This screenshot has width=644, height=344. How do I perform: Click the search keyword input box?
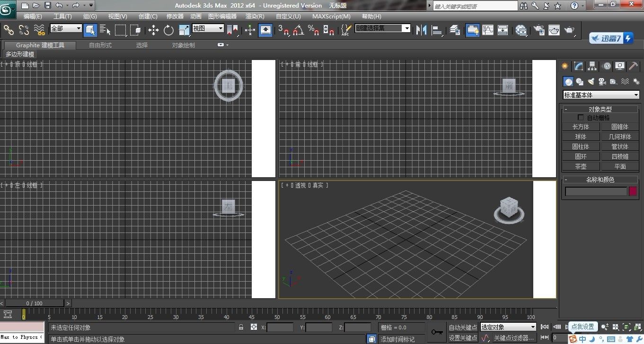click(475, 6)
